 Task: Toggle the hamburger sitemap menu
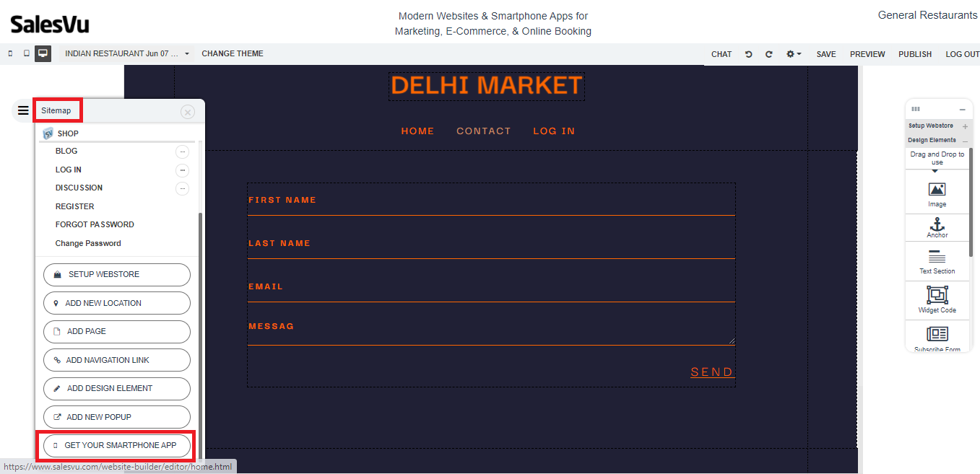coord(24,110)
